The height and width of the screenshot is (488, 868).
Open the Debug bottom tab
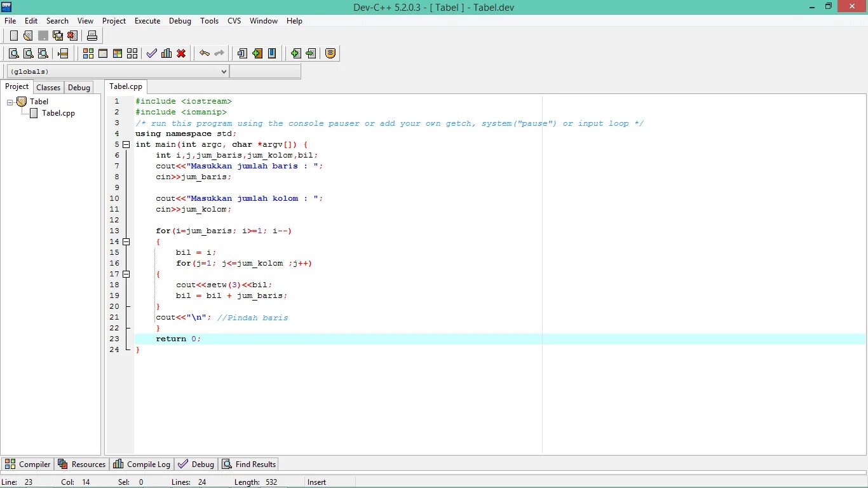(196, 464)
